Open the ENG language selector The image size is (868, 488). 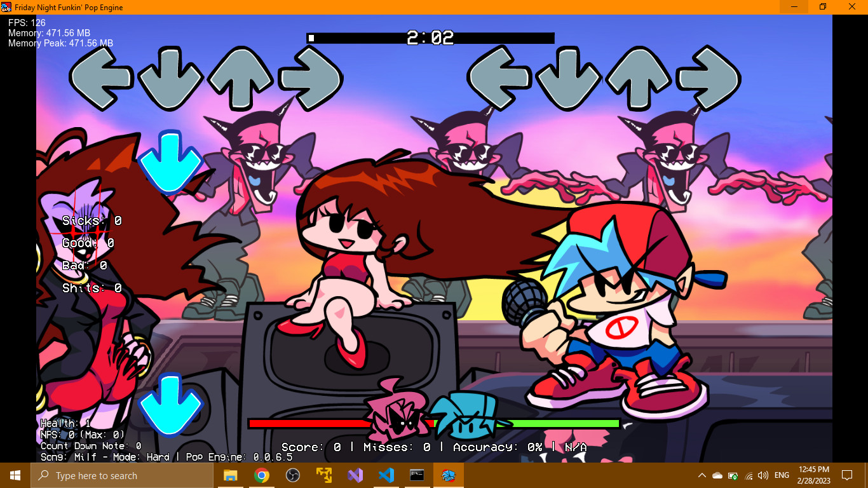click(x=782, y=475)
